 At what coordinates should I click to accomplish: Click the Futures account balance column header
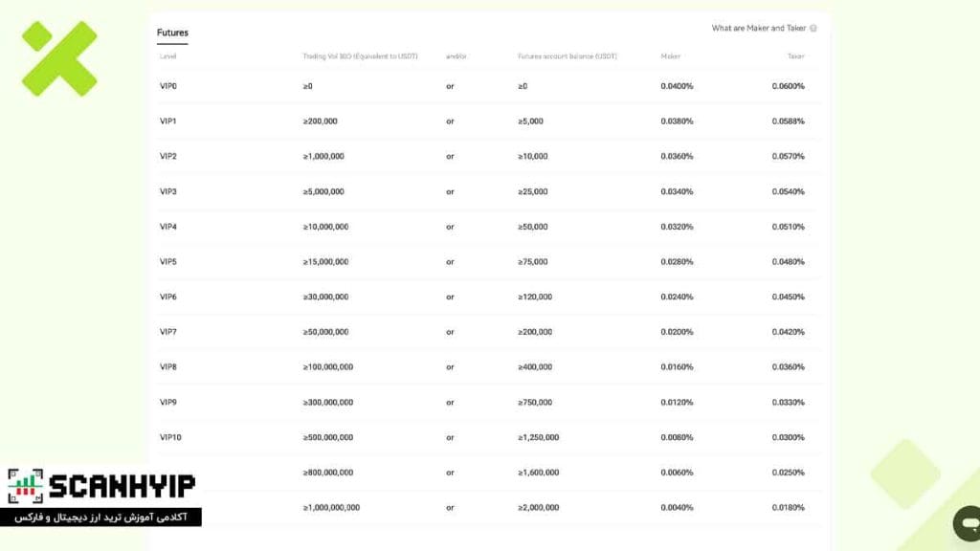pos(568,56)
